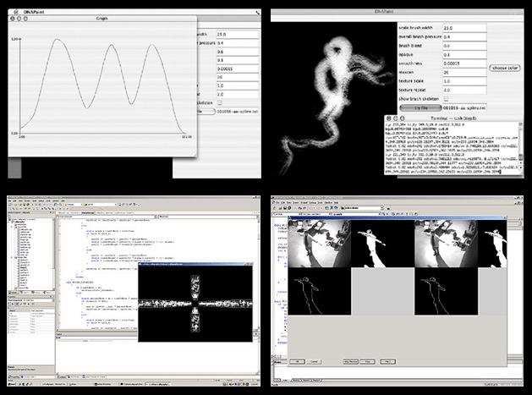The height and width of the screenshot is (395, 532).
Task: Click 'brush blend' field in right DNAPaint window
Action: point(464,46)
